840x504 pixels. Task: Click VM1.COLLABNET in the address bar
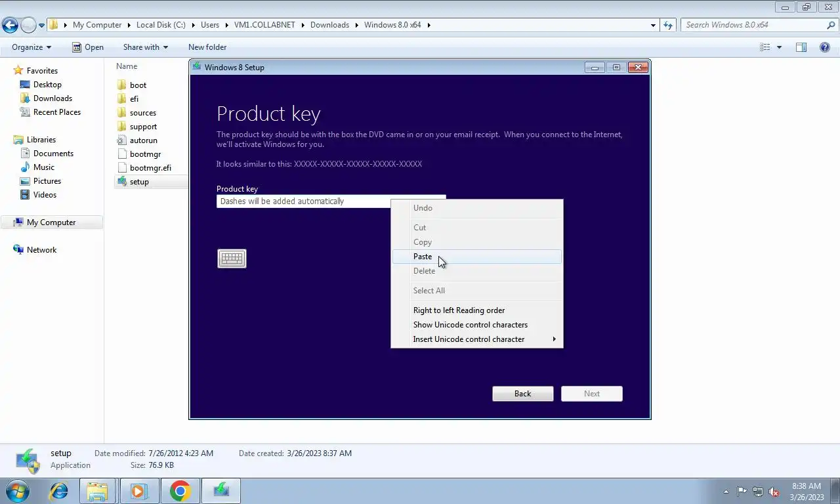pyautogui.click(x=265, y=25)
